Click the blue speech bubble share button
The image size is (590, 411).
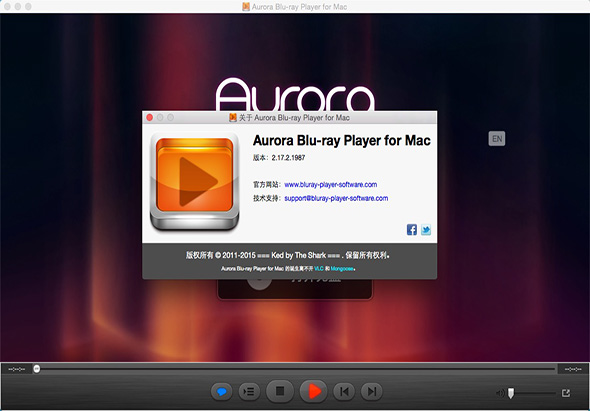point(222,392)
